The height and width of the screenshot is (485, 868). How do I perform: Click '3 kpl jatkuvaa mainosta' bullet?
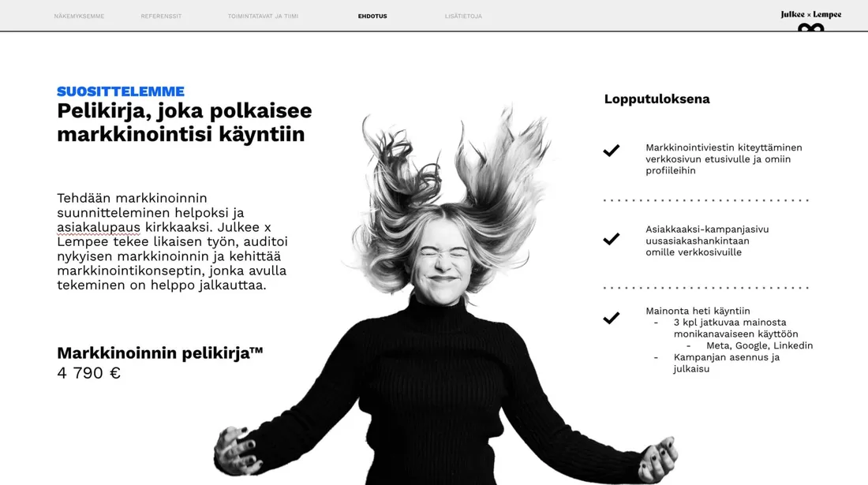(x=735, y=328)
